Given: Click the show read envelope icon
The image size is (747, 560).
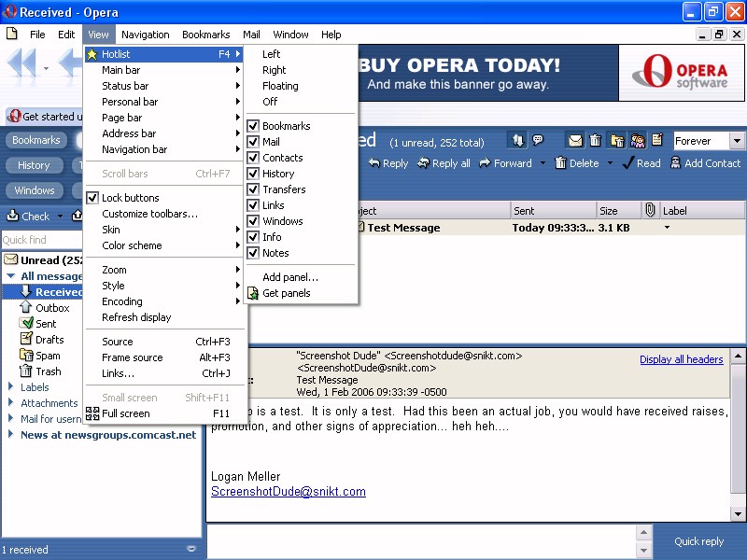Looking at the screenshot, I should (575, 141).
